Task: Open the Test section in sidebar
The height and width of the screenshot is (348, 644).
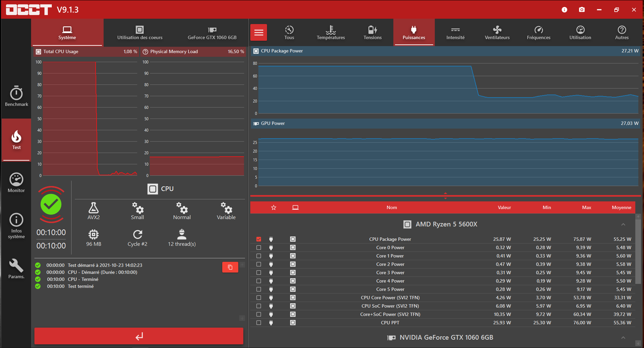Action: point(16,140)
